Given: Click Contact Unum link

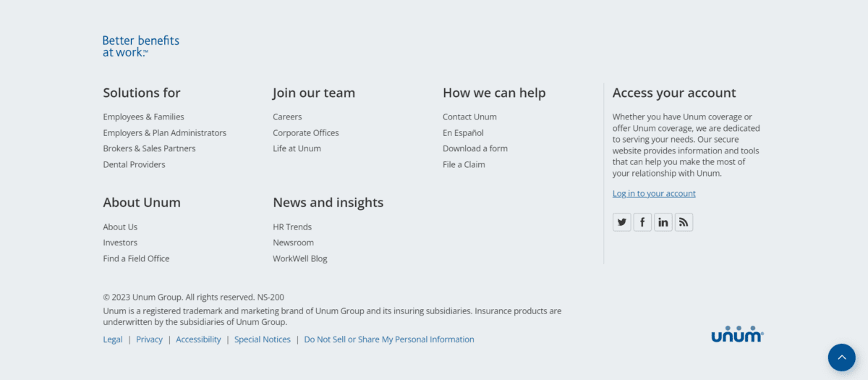Looking at the screenshot, I should pos(469,117).
